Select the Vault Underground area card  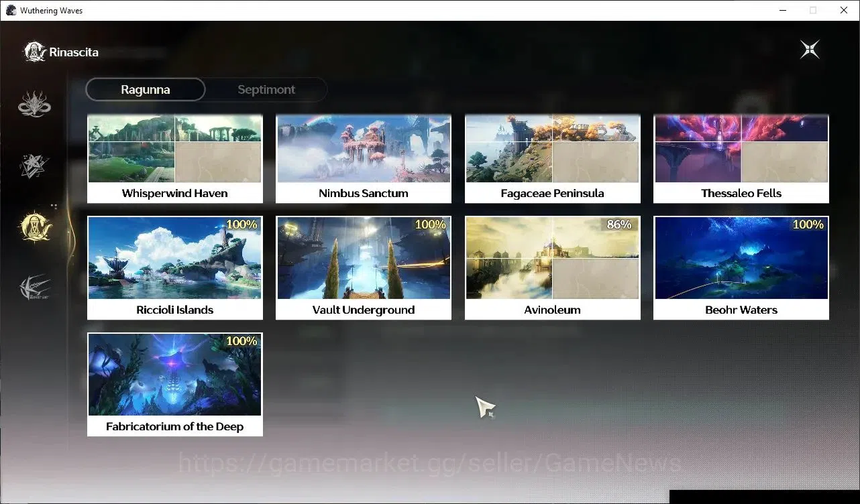[x=364, y=268]
